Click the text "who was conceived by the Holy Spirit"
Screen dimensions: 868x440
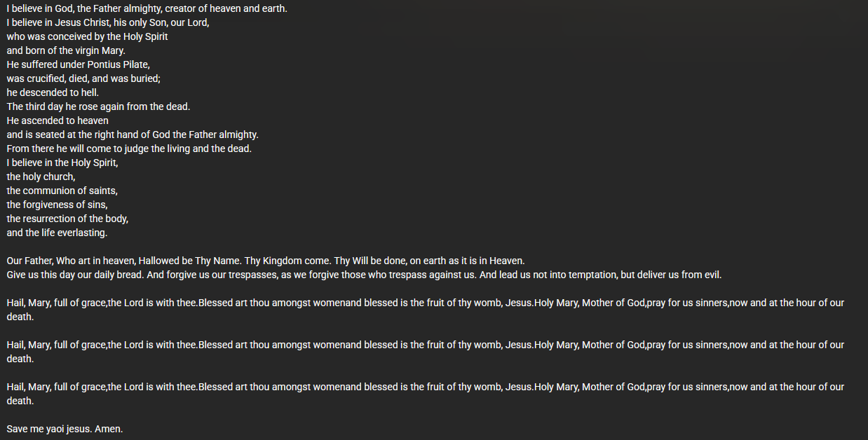(x=88, y=36)
